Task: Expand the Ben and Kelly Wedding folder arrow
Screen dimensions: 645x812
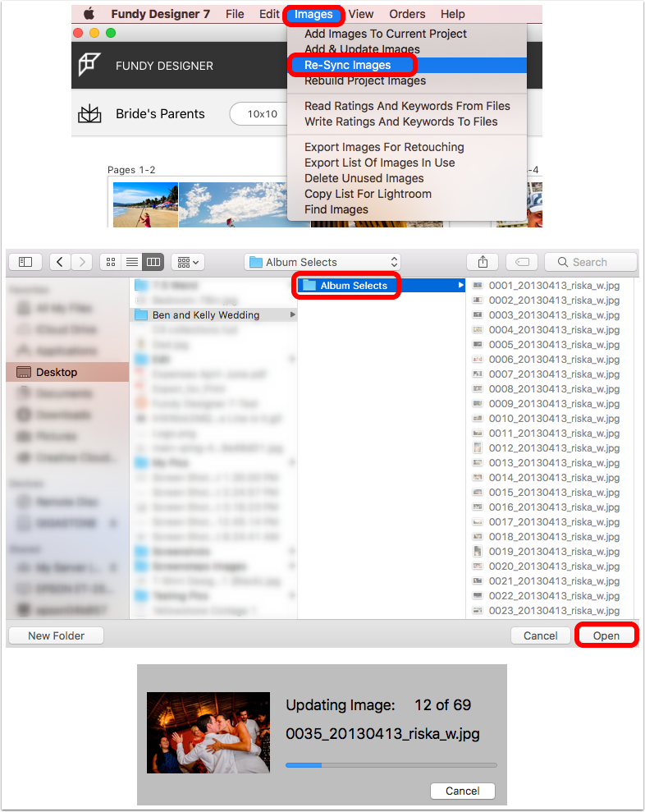Action: click(292, 314)
